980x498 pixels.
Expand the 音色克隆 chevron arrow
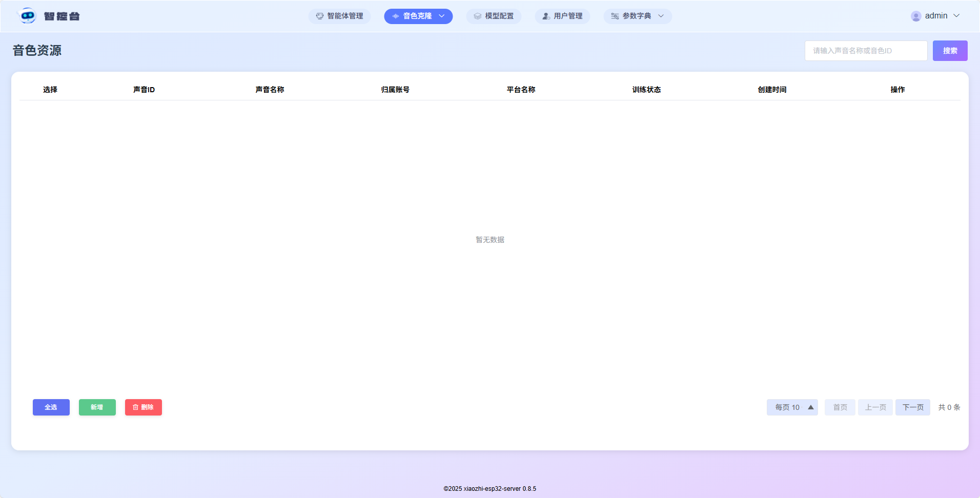pos(442,16)
